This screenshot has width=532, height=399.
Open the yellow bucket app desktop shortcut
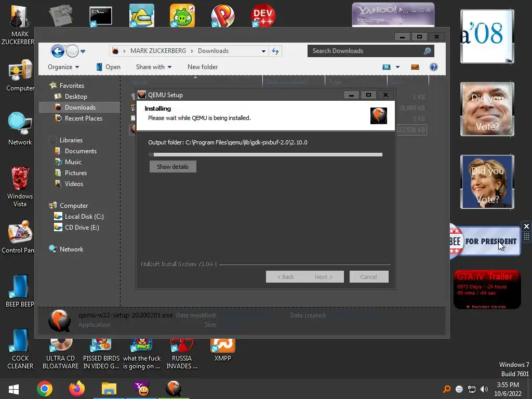[x=141, y=16]
